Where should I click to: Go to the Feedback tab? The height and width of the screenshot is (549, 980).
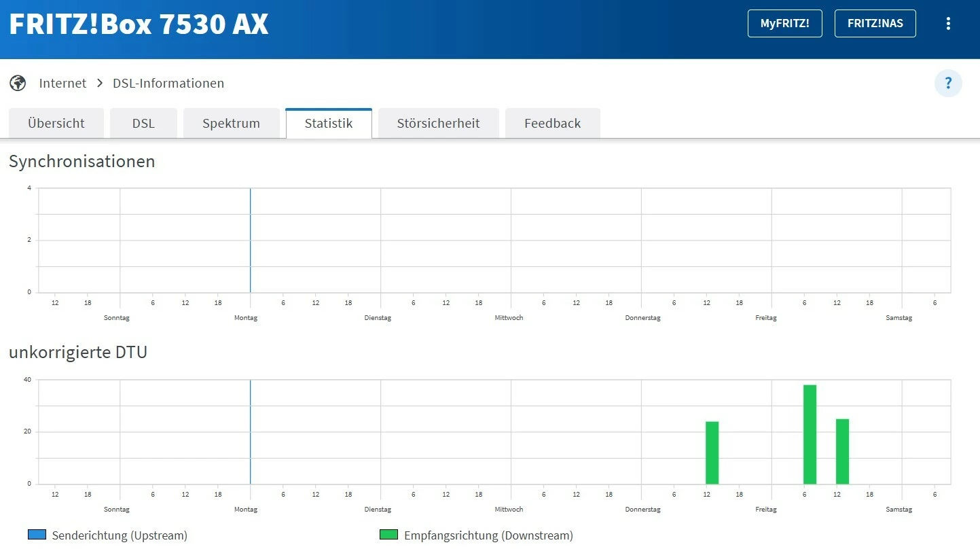pyautogui.click(x=553, y=123)
